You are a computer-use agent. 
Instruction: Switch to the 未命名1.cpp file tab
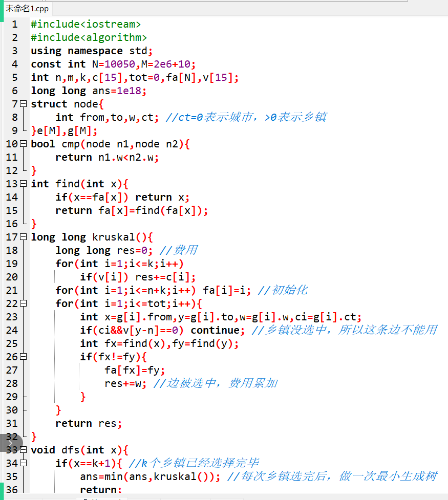[x=27, y=9]
